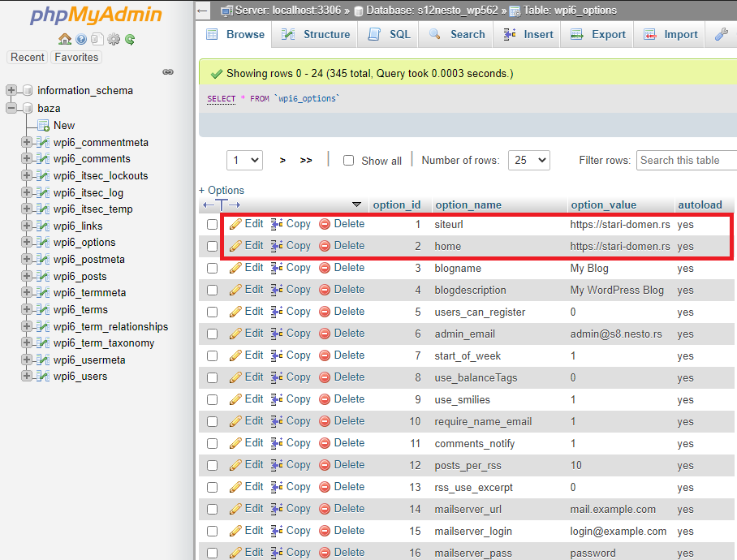Tick the checkbox for the blogname row
Image resolution: width=737 pixels, height=560 pixels.
click(x=213, y=269)
